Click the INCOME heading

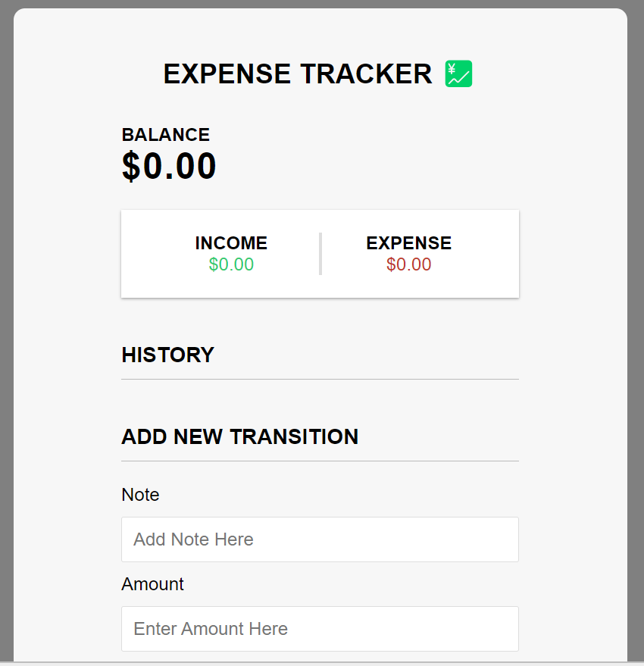pos(231,243)
